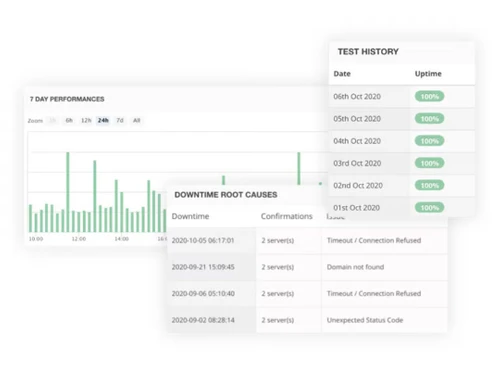Click the Date column header

coord(342,74)
